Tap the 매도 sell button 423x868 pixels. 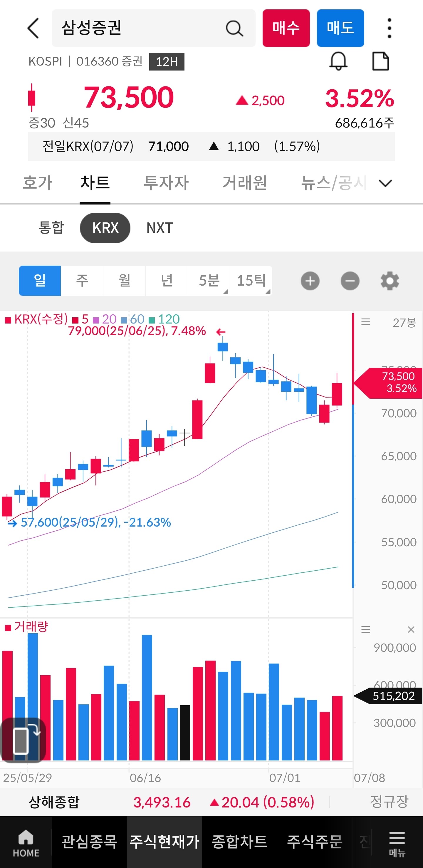click(x=340, y=28)
